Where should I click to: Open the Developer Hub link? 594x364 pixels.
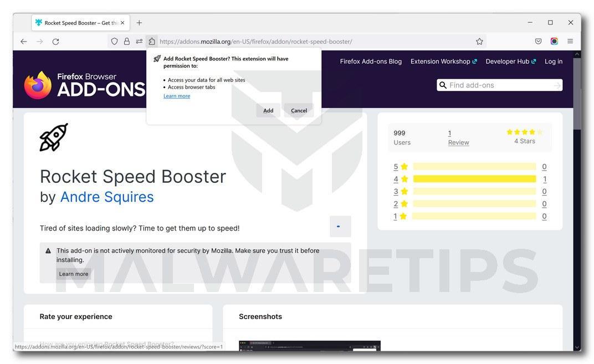(x=511, y=61)
